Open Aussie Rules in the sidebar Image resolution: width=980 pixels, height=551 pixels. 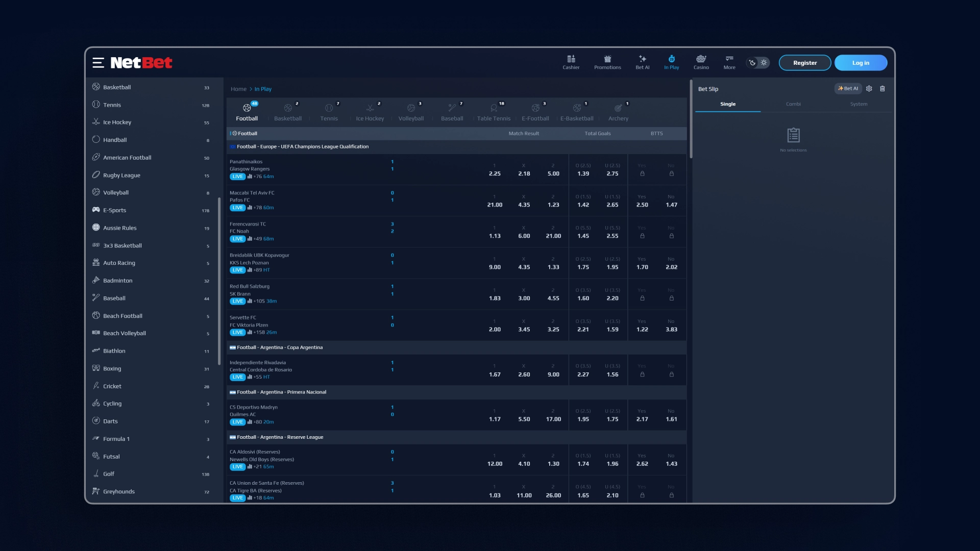point(151,228)
